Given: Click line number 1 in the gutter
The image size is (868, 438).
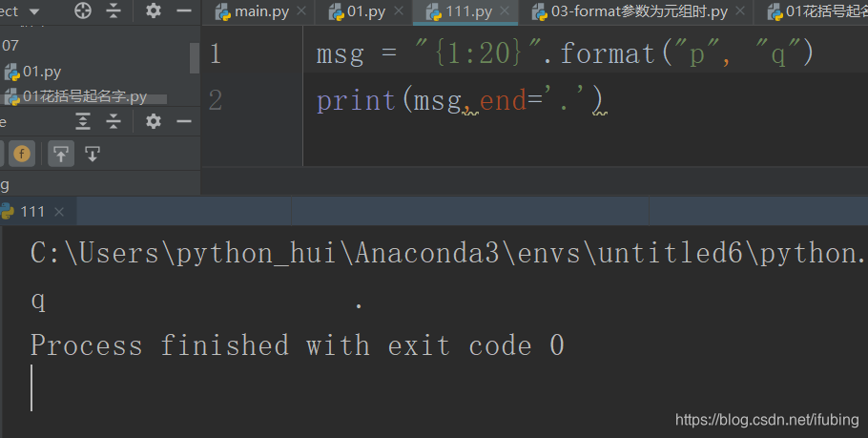Looking at the screenshot, I should pyautogui.click(x=216, y=53).
